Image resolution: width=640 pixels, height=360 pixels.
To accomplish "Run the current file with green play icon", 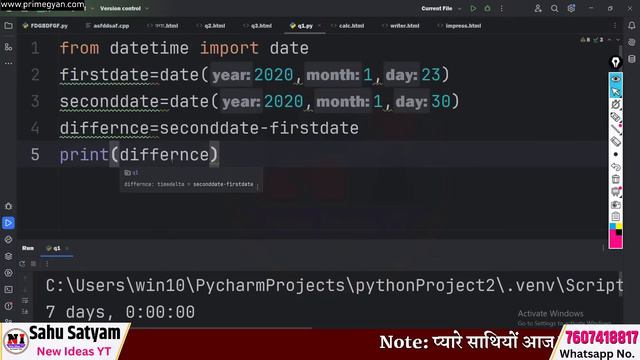I will tap(473, 8).
